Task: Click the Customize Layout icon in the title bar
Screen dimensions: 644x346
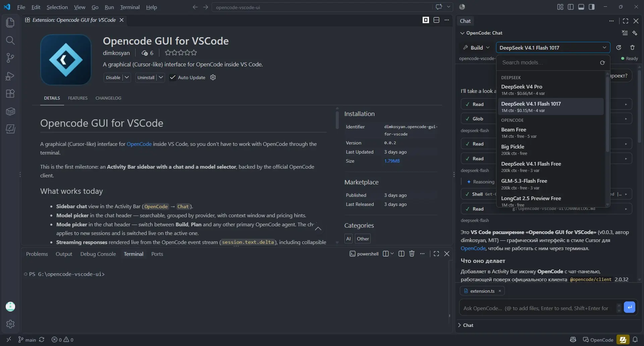Action: [x=560, y=7]
